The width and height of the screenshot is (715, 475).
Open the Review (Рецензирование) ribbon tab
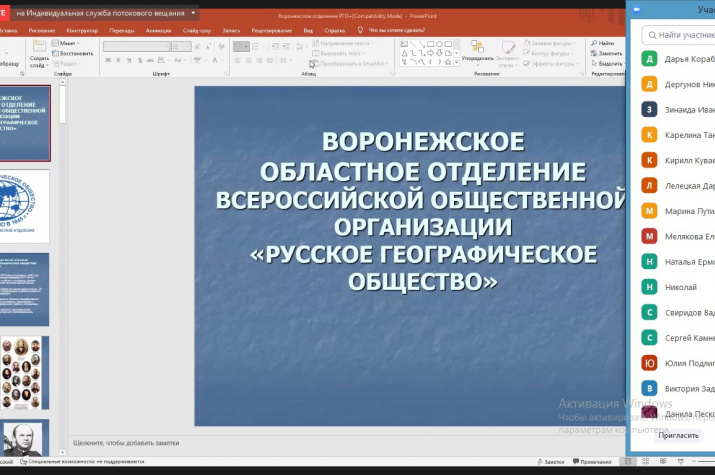[272, 31]
